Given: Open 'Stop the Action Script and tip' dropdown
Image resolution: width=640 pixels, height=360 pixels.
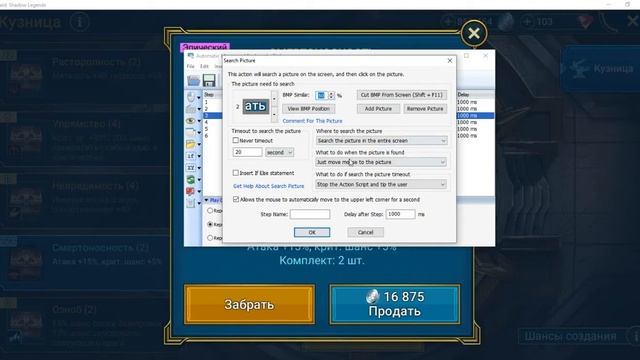Looking at the screenshot, I should [381, 184].
